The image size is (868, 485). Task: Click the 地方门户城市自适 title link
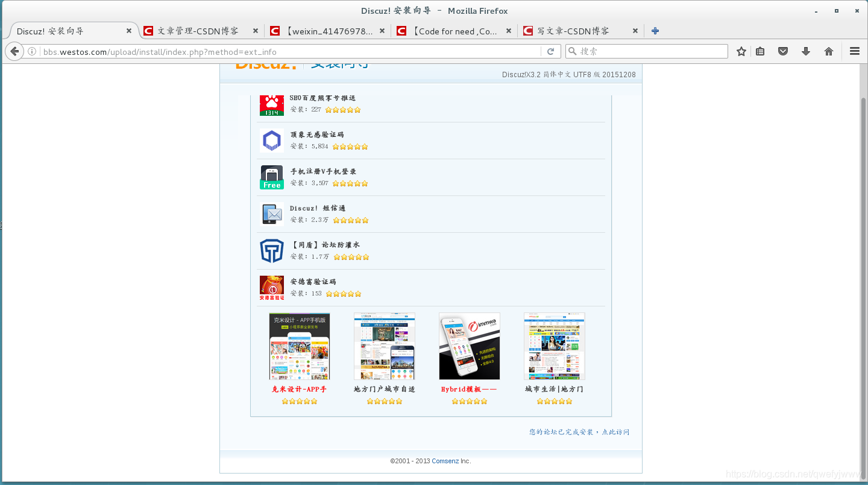[385, 389]
